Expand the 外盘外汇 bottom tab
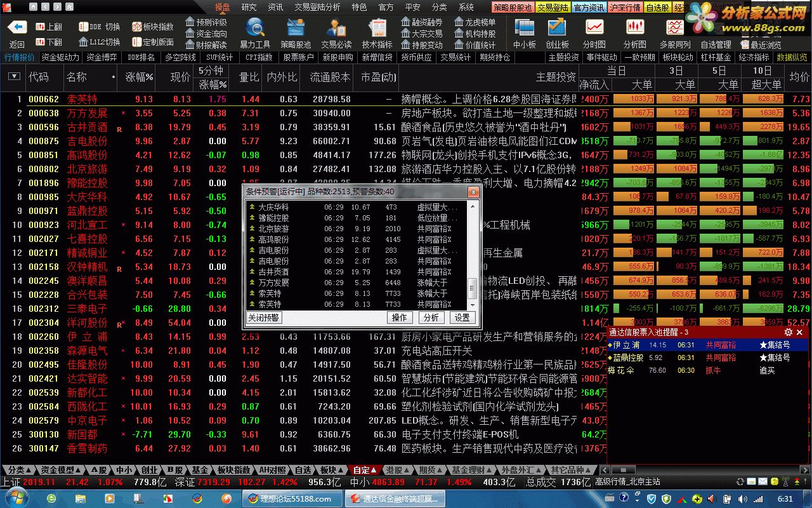 point(522,470)
